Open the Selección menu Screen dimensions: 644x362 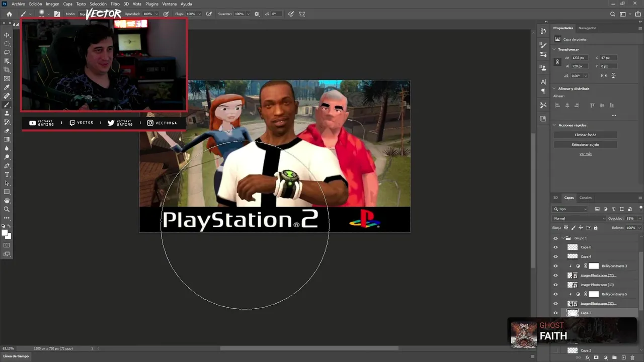98,4
